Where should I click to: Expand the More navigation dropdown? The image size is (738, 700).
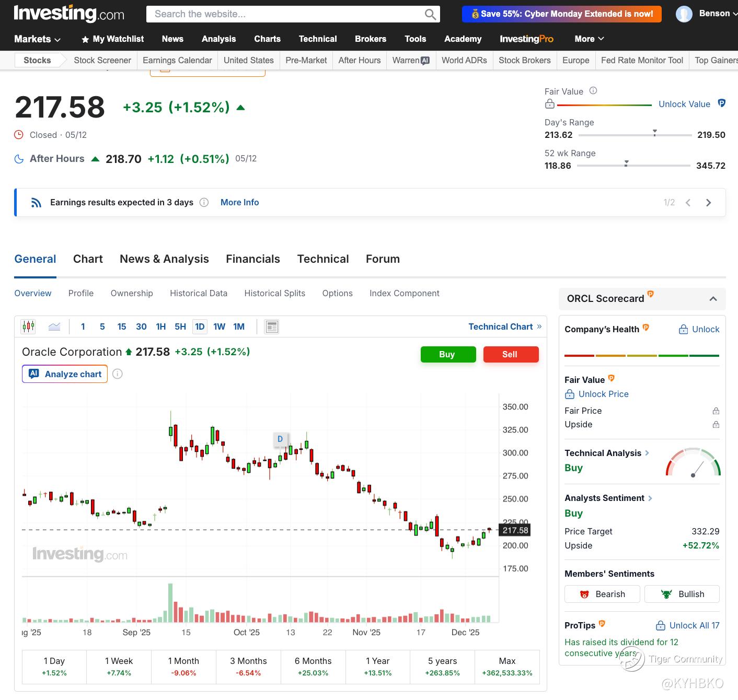point(590,39)
